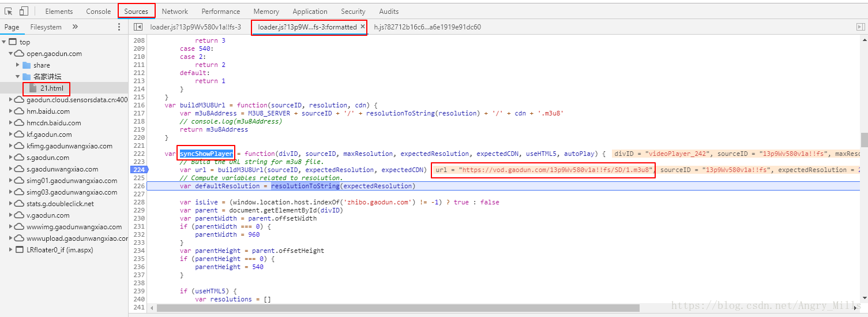868x317 pixels.
Task: Set a breakpoint on line number 209
Action: (x=138, y=49)
